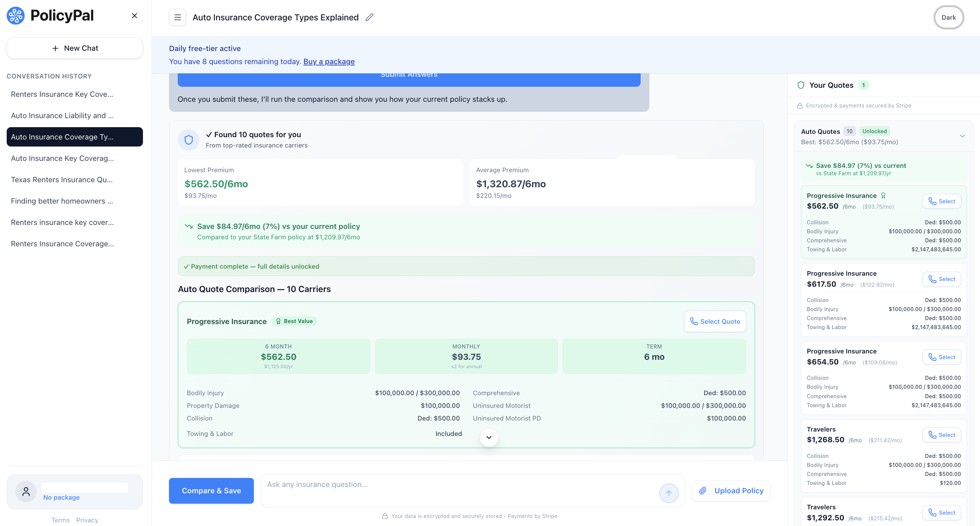This screenshot has height=526, width=980.
Task: Click the Towing & Labor Included row
Action: click(324, 434)
